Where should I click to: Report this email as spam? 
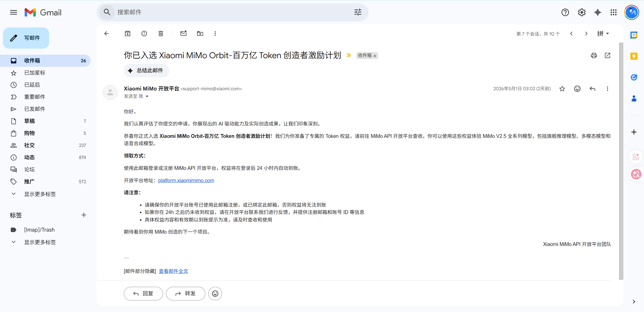tap(144, 34)
